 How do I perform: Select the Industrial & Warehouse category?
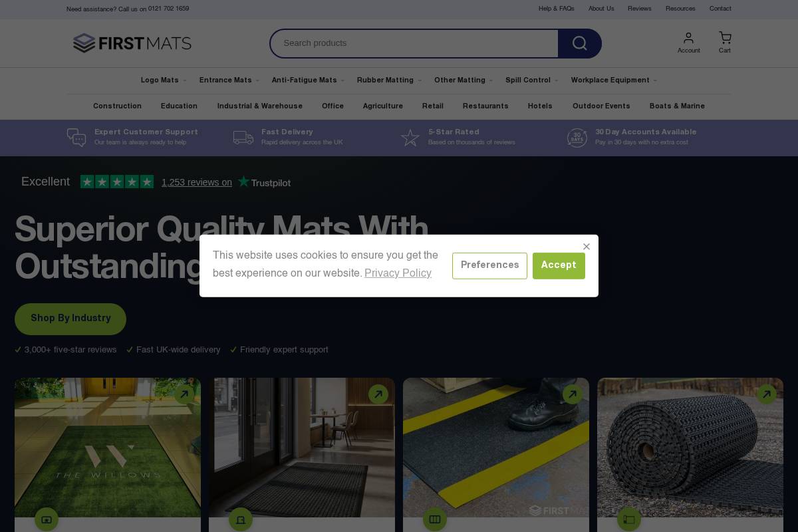pos(260,106)
